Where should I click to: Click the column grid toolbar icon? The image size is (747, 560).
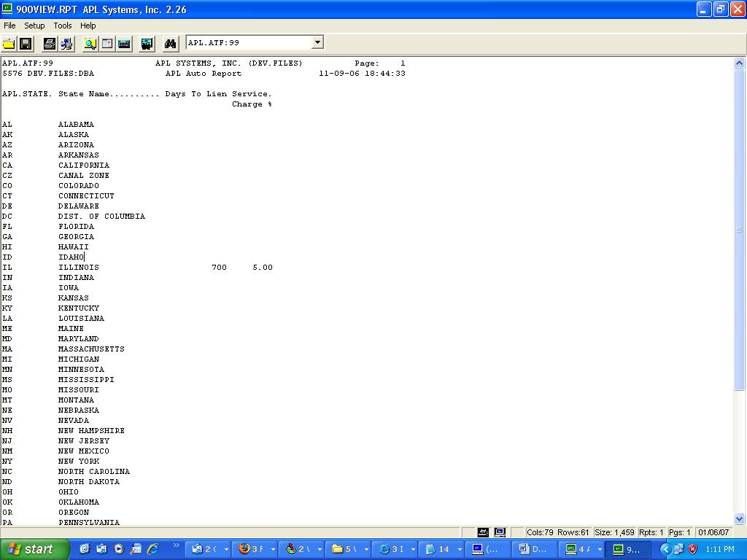click(x=107, y=44)
